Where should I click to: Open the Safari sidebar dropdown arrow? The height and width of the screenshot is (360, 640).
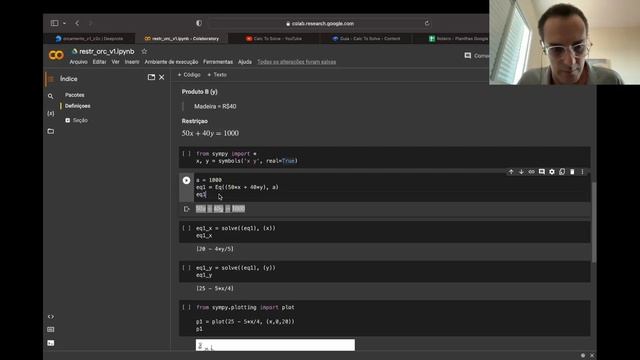[64, 23]
